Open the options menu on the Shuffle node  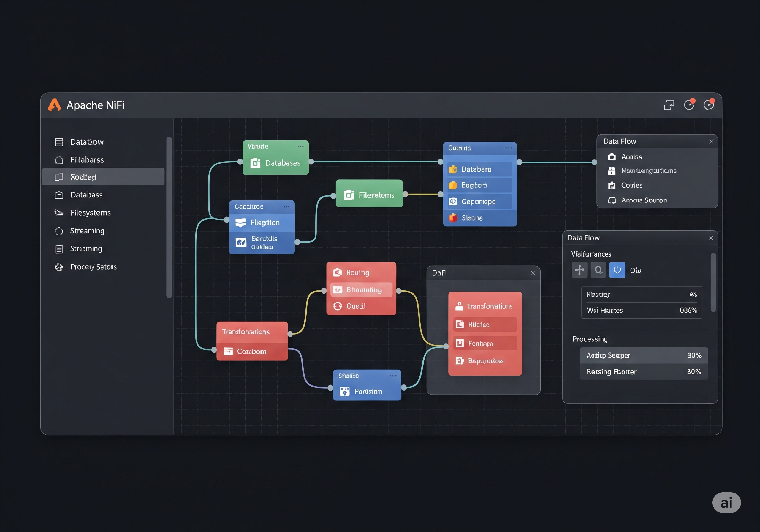393,376
